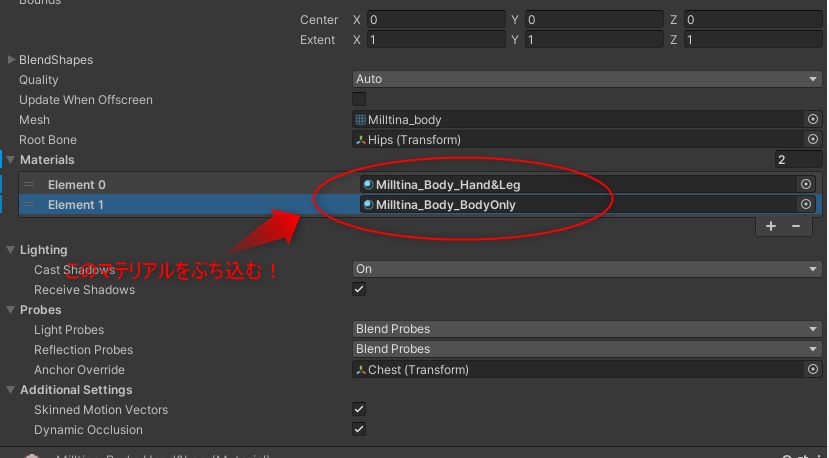Open object picker for Root Bone field
The image size is (829, 458).
813,139
